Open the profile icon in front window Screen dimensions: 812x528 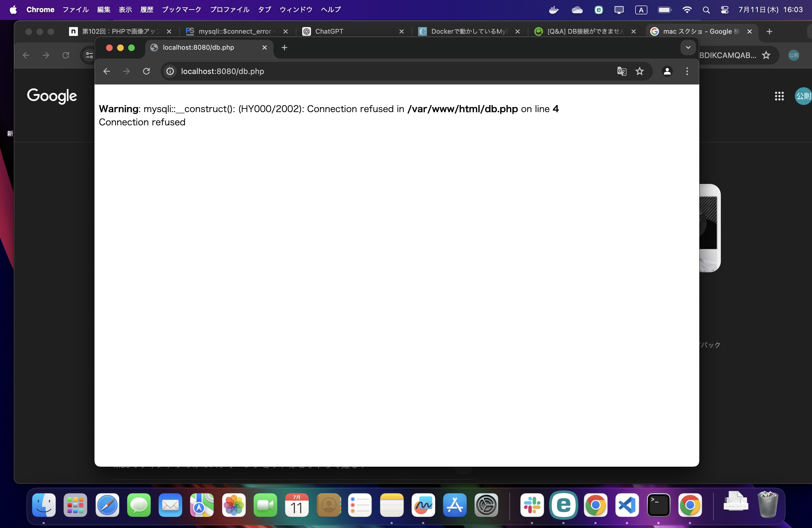click(x=667, y=71)
